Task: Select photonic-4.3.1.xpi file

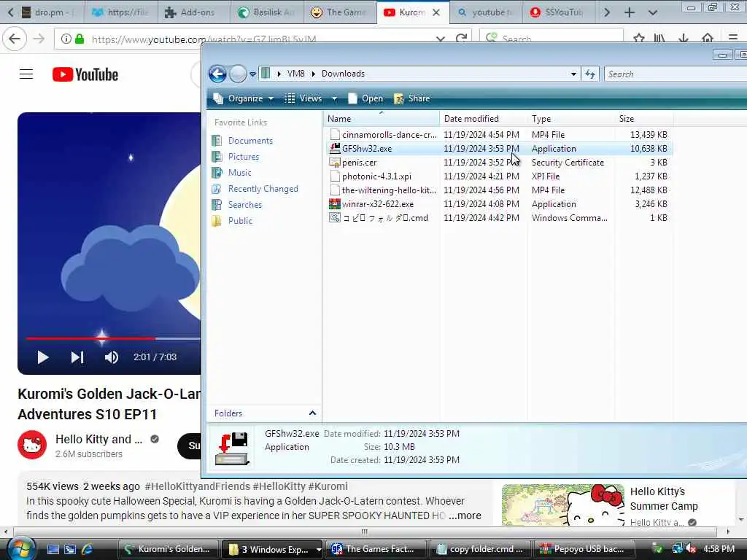Action: tap(498, 176)
